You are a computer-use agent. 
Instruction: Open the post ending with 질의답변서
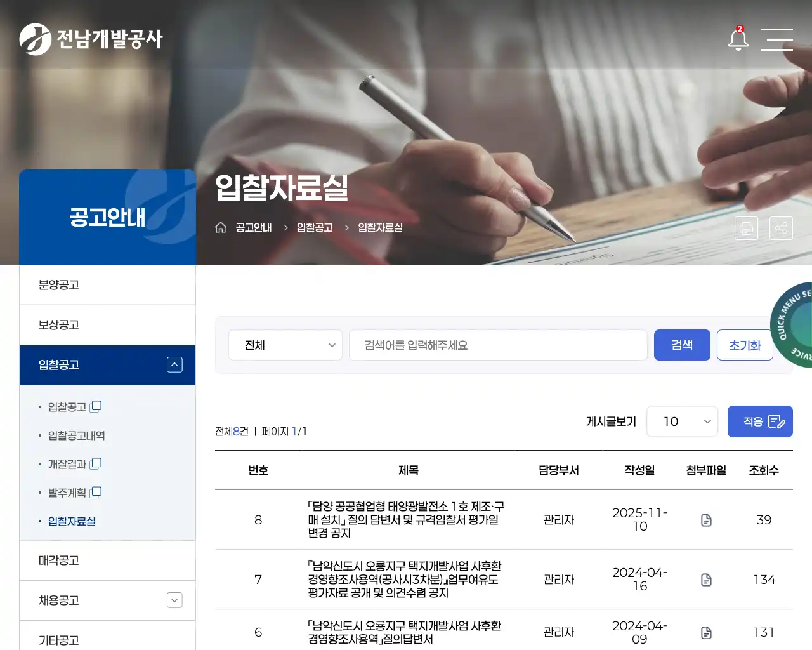[405, 632]
